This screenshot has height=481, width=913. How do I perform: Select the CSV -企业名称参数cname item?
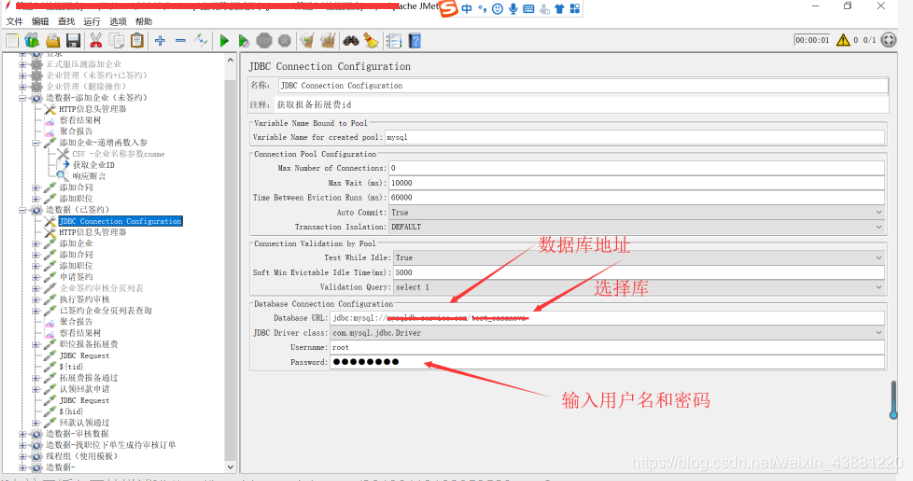[118, 154]
